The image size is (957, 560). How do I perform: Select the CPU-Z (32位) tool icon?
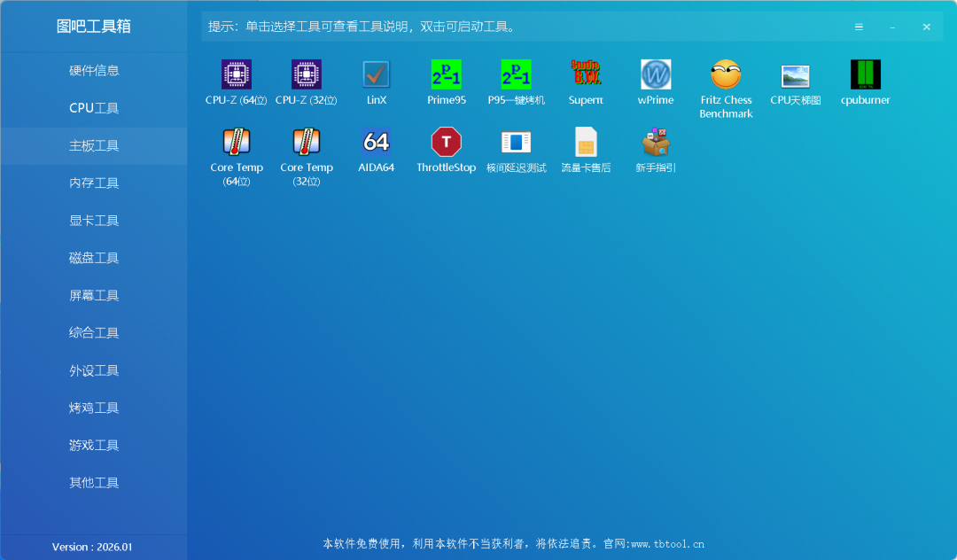307,74
